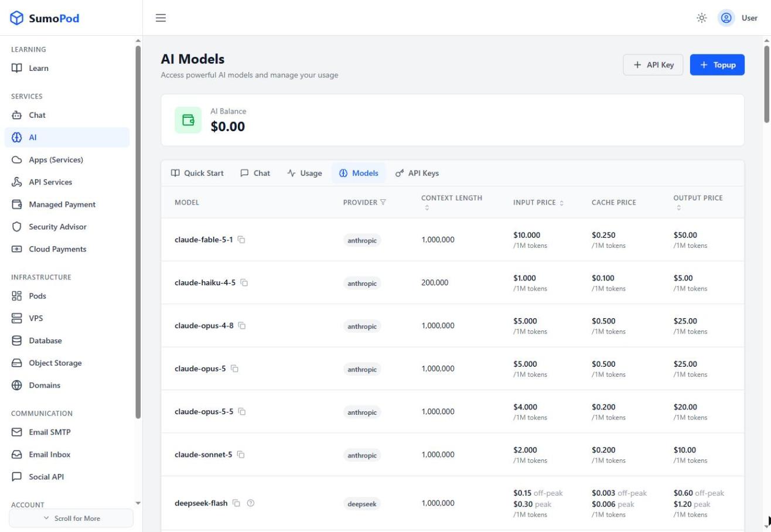Screen dimensions: 771x532
Task: Sort by Input Price column arrows
Action: point(561,203)
